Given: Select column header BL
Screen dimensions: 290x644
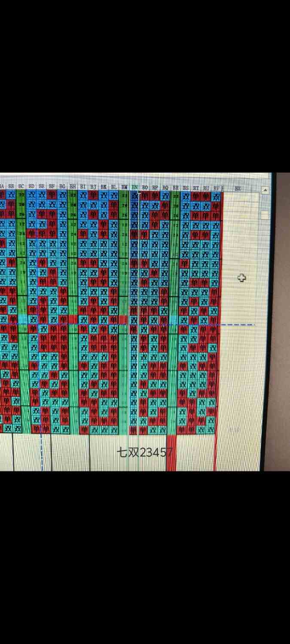Looking at the screenshot, I should 114,187.
